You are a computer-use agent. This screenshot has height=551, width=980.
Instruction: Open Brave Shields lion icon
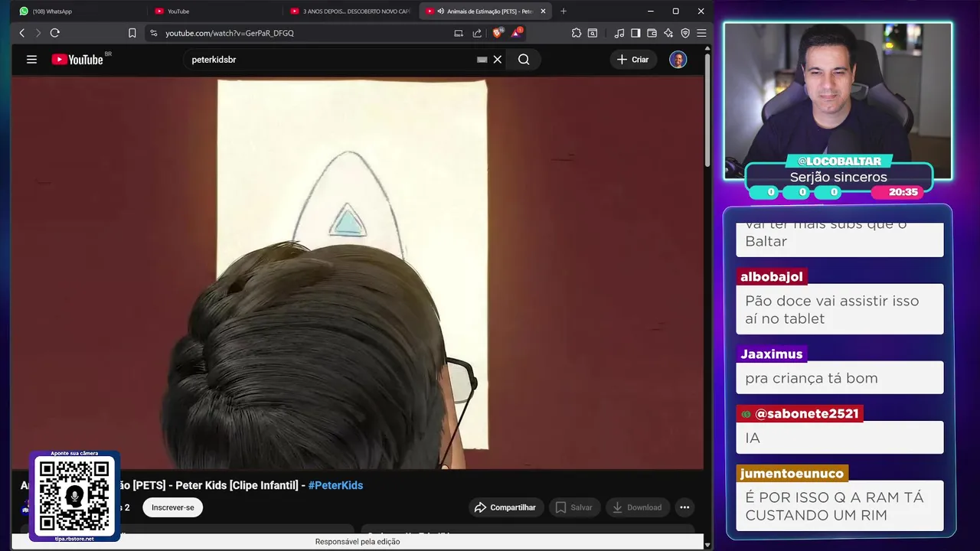(498, 33)
